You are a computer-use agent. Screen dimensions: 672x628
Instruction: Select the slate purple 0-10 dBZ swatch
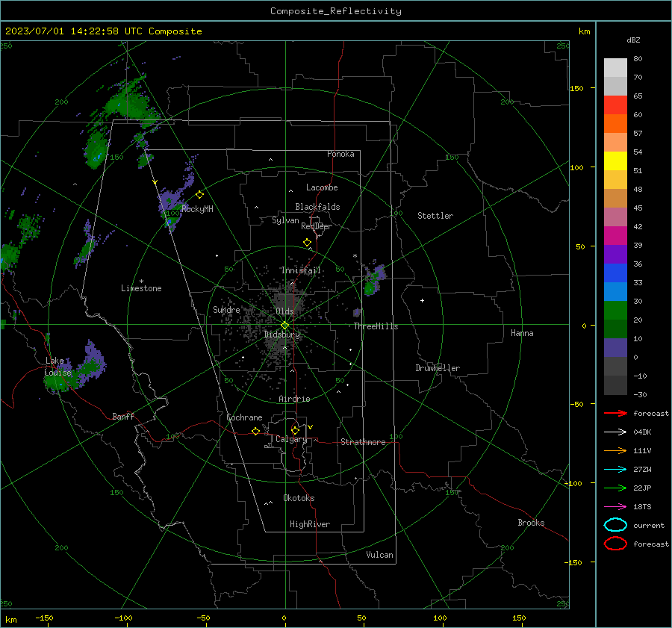[x=615, y=348]
